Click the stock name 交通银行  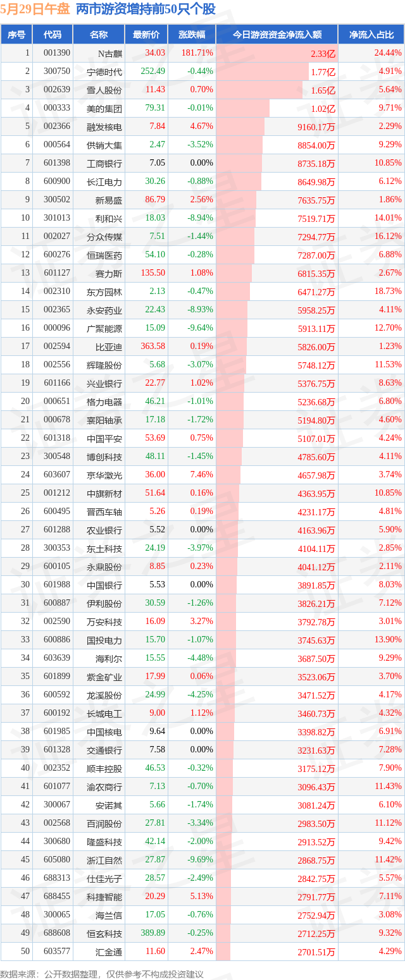[104, 750]
